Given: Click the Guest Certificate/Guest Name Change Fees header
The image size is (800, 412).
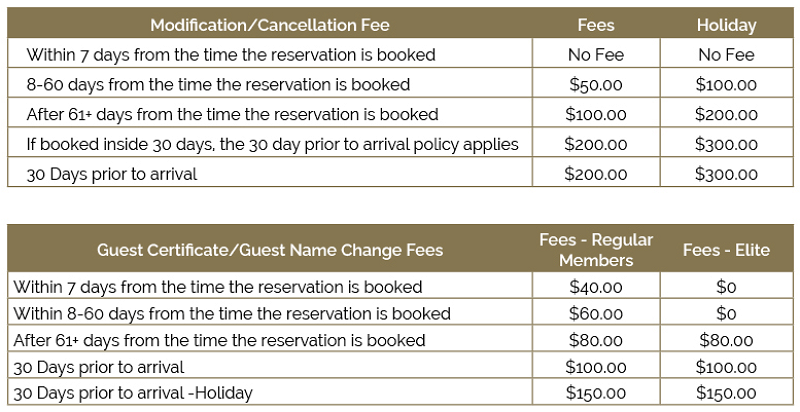Looking at the screenshot, I should (x=270, y=250).
